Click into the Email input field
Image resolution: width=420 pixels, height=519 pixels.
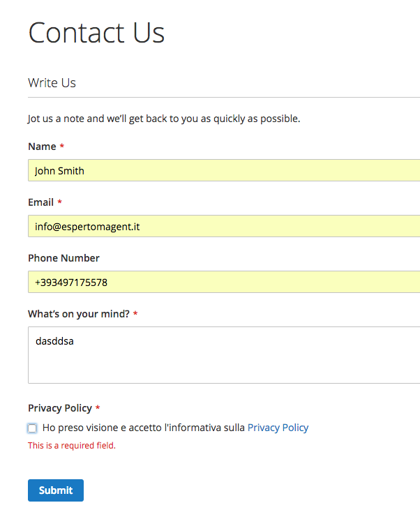pos(224,226)
